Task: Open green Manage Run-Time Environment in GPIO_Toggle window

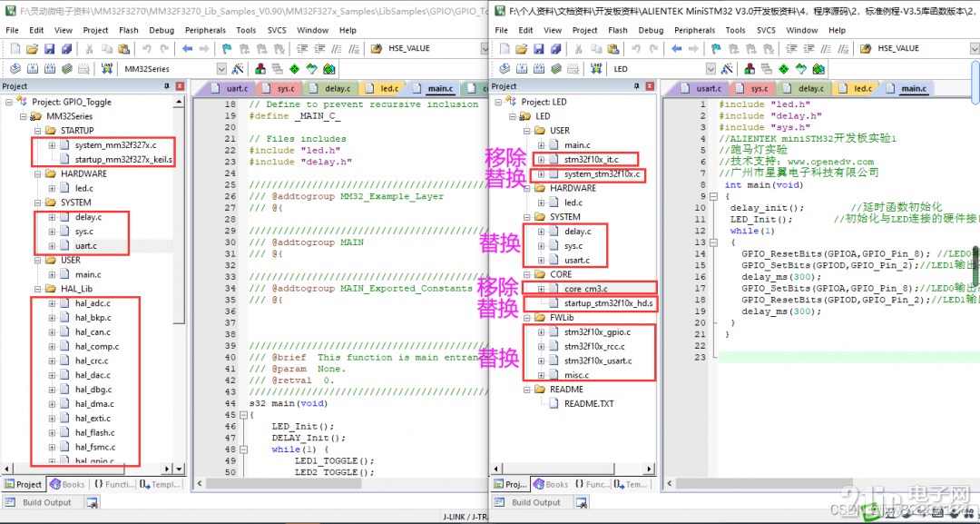Action: point(294,69)
